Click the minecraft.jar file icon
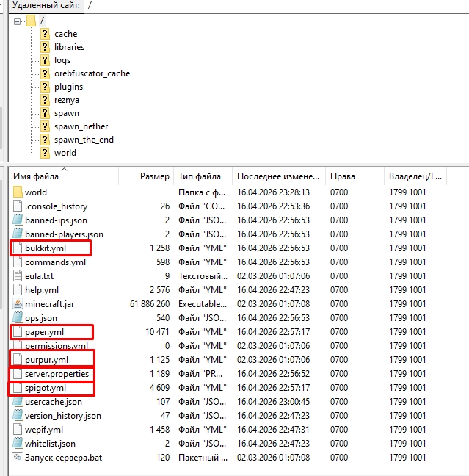This screenshot has width=469, height=476. [18, 304]
